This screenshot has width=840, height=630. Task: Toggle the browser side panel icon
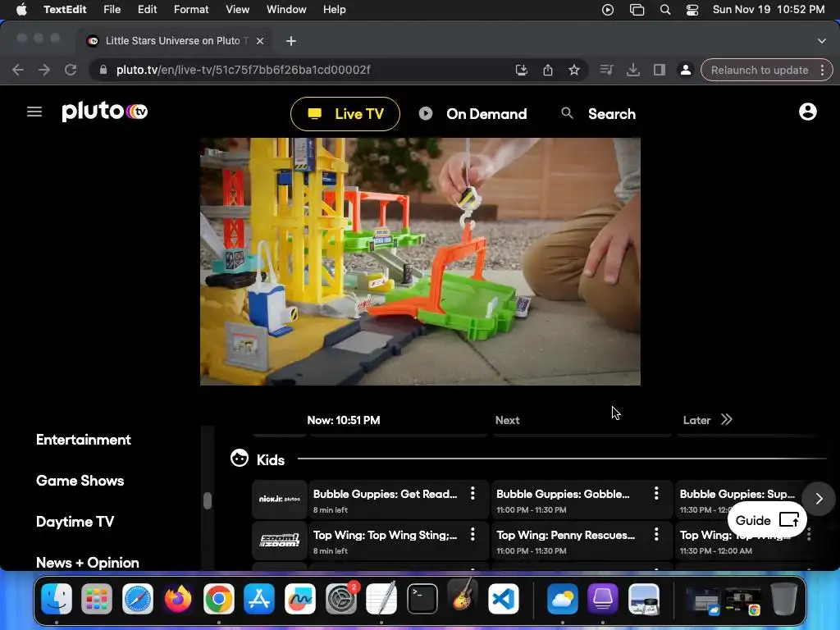pos(659,70)
